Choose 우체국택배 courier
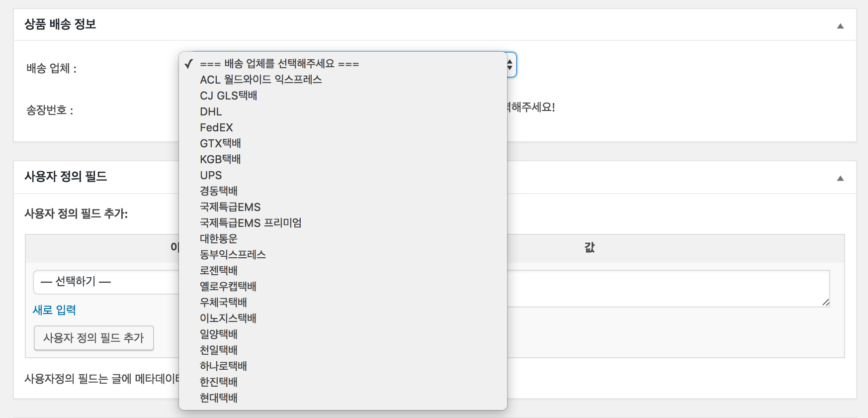 point(343,303)
